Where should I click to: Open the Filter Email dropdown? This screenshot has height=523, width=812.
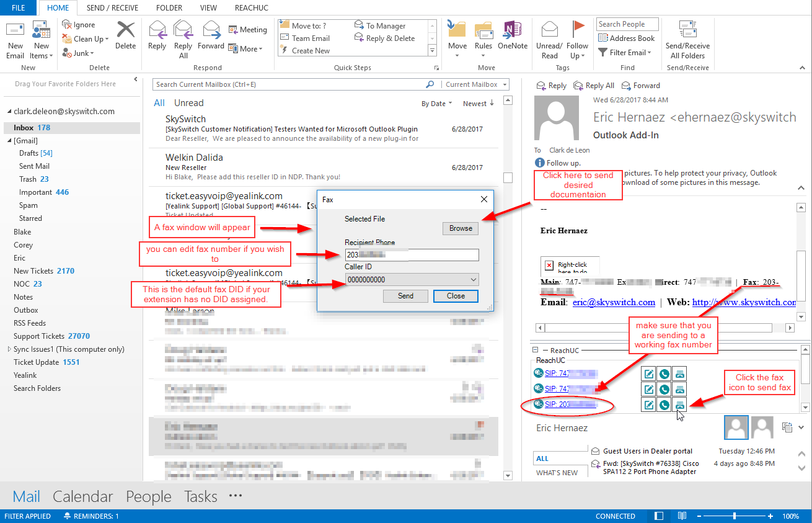pos(625,53)
